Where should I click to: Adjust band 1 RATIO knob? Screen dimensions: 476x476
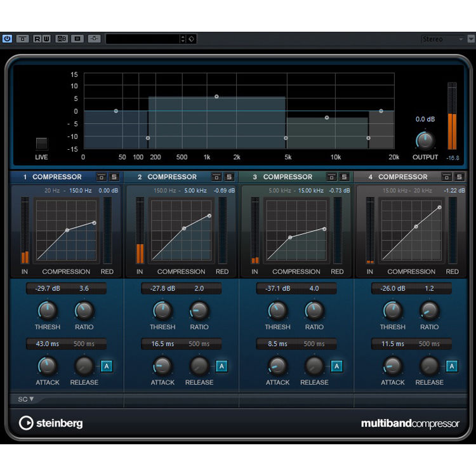tap(84, 310)
